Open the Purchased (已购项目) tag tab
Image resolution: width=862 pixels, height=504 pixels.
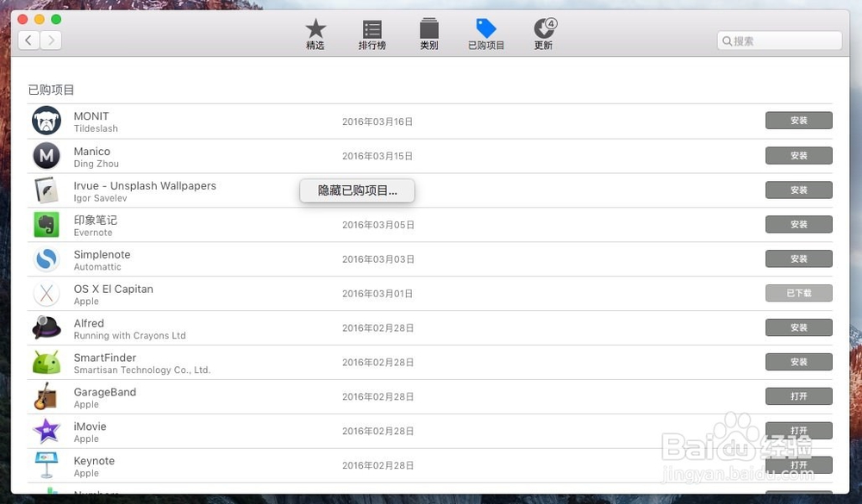486,34
